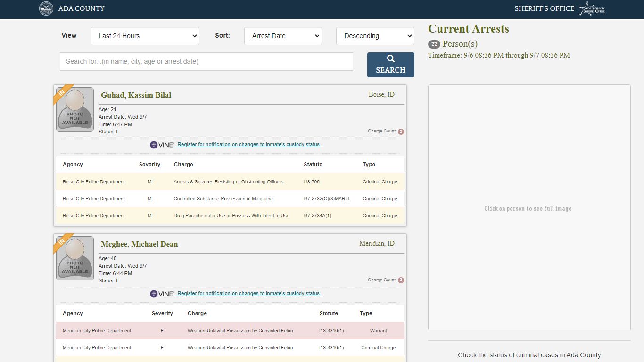
Task: Focus the name, city, age search field
Action: pyautogui.click(x=206, y=61)
